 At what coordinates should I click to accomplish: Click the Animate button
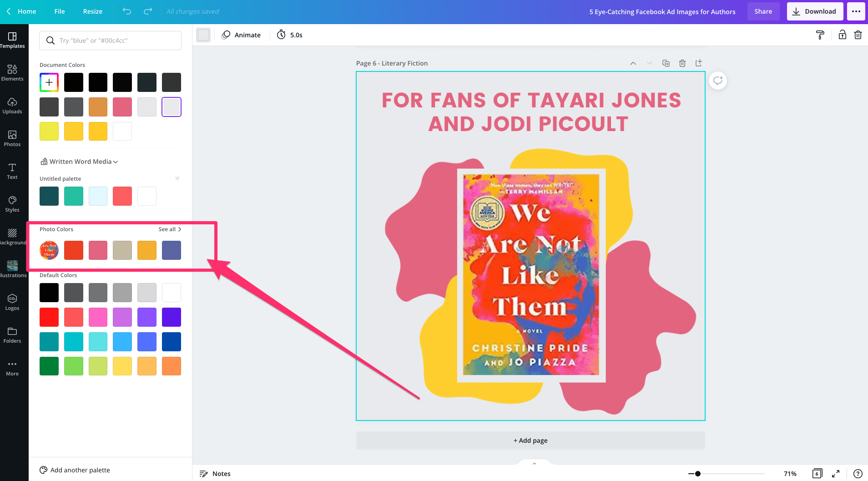(241, 35)
